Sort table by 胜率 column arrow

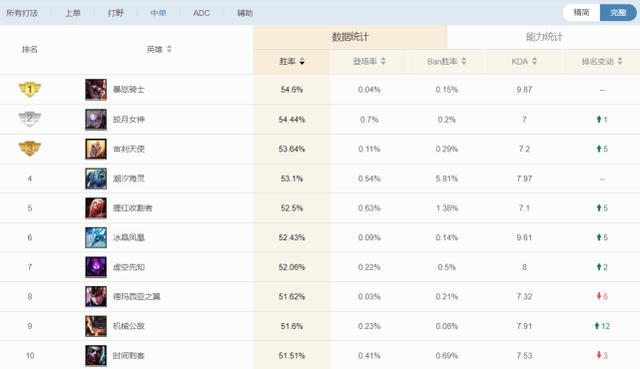coord(302,62)
